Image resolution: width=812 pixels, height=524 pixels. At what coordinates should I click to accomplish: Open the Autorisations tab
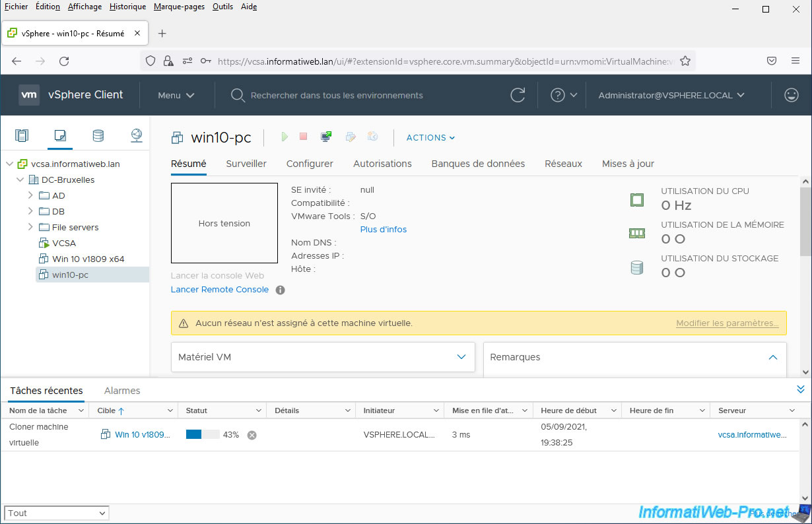(382, 164)
